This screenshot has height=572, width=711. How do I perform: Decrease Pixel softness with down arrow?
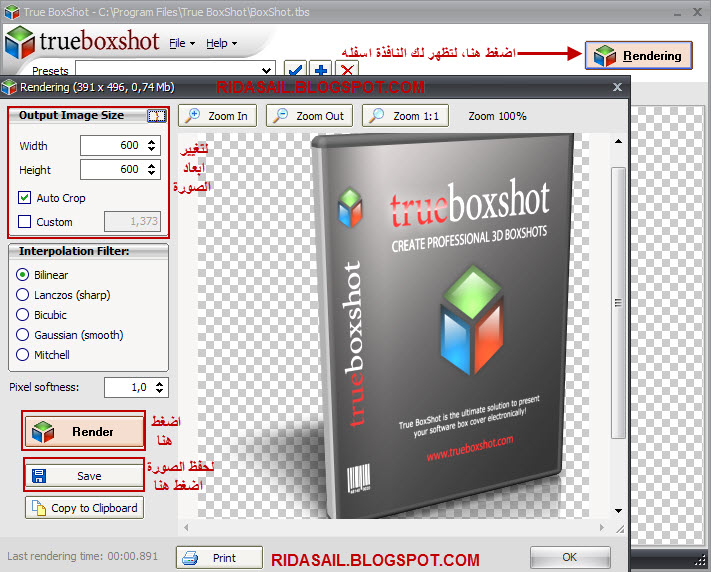[159, 391]
